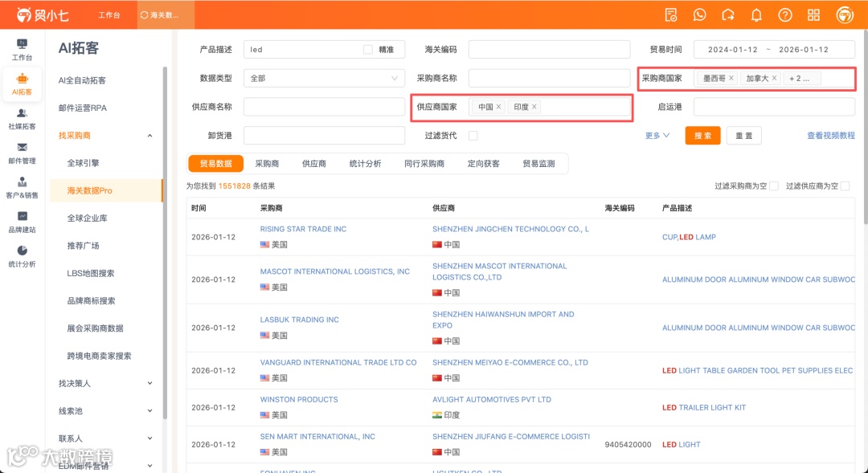Image resolution: width=868 pixels, height=473 pixels.
Task: Remove 加拿大 tag from 采购商国家
Action: 774,78
